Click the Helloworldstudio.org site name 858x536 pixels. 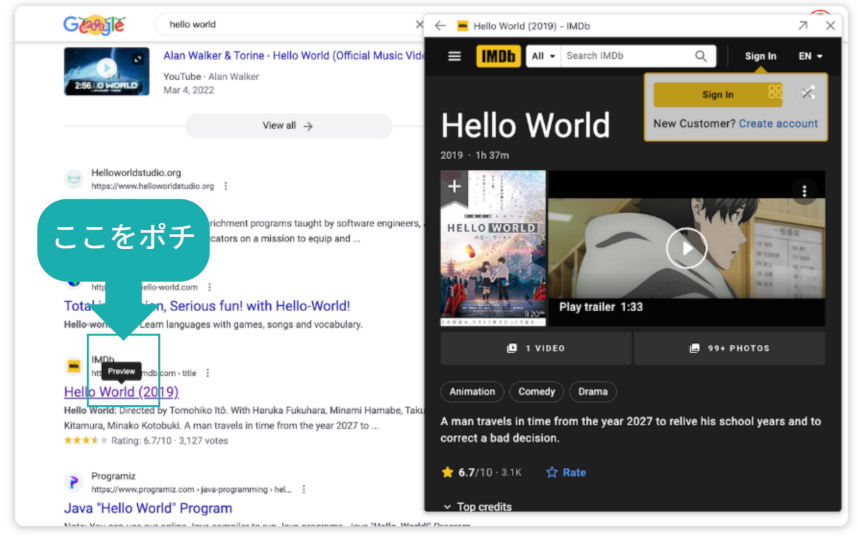pyautogui.click(x=136, y=173)
